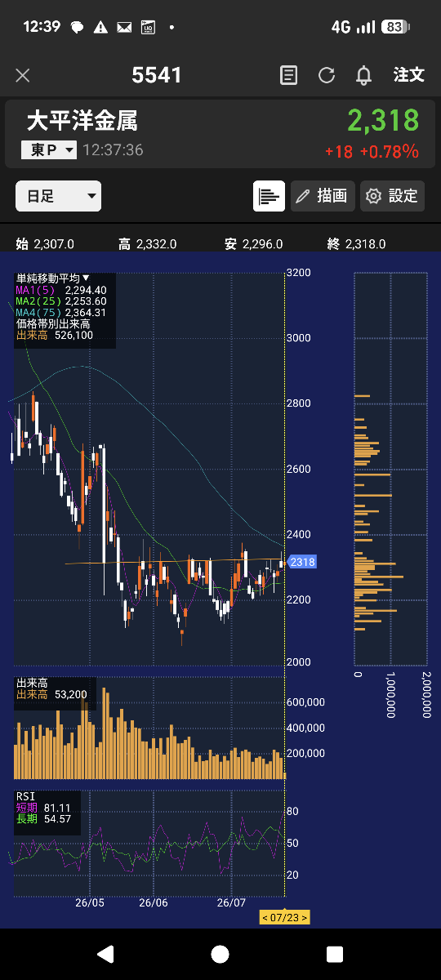Viewport: 441px width, 980px height.
Task: Tap the 始 2,307.0 open value
Action: pos(45,244)
